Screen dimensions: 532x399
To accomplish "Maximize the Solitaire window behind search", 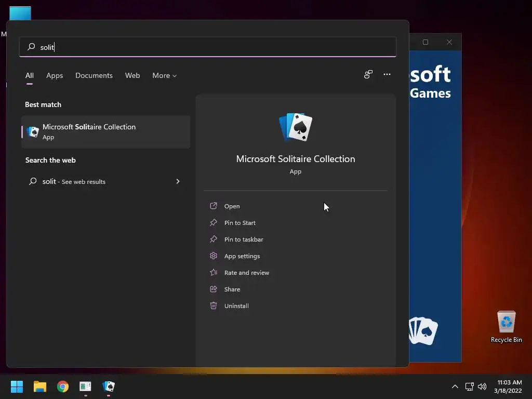I will point(425,42).
